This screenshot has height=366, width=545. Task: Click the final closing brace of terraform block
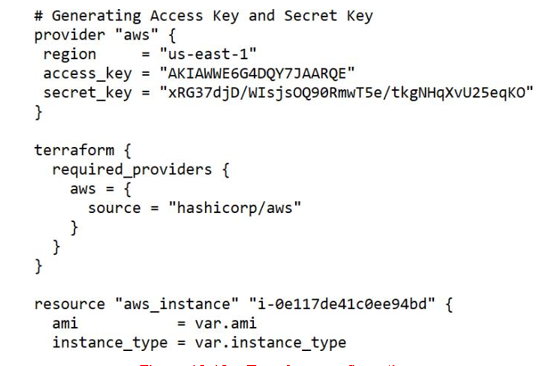tap(39, 266)
